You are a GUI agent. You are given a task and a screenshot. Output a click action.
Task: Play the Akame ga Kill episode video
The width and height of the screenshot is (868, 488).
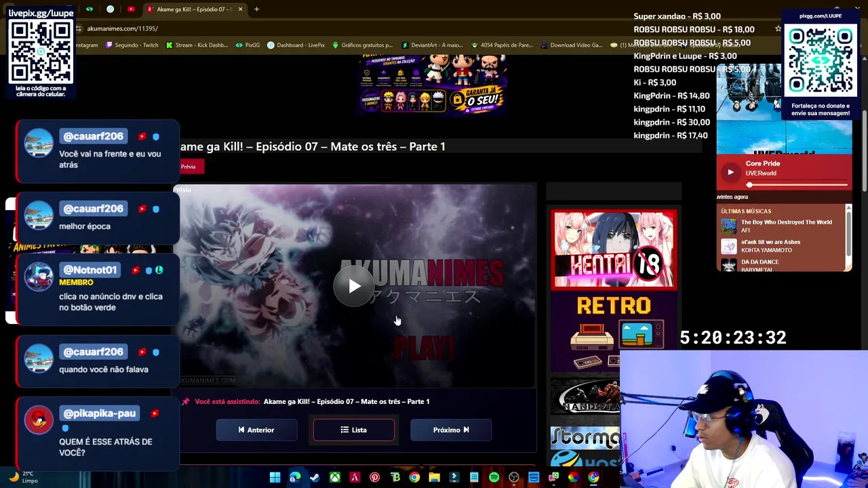(x=354, y=286)
